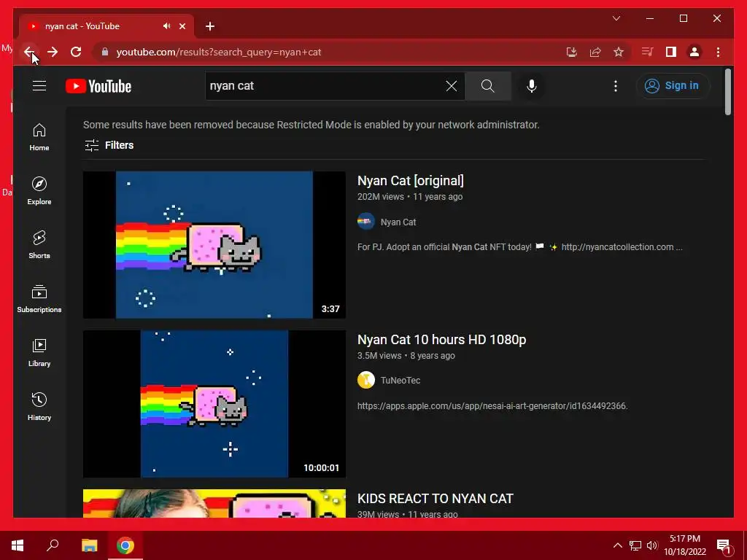
Task: Visit the Nyan Cat channel name
Action: (x=398, y=222)
